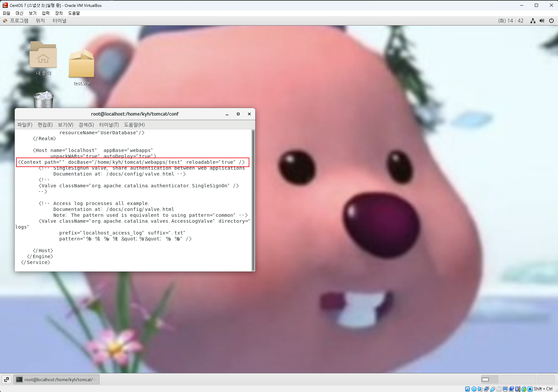The image size is (558, 392).
Task: Click the resourceName="UserDatabase" line
Action: (x=102, y=133)
